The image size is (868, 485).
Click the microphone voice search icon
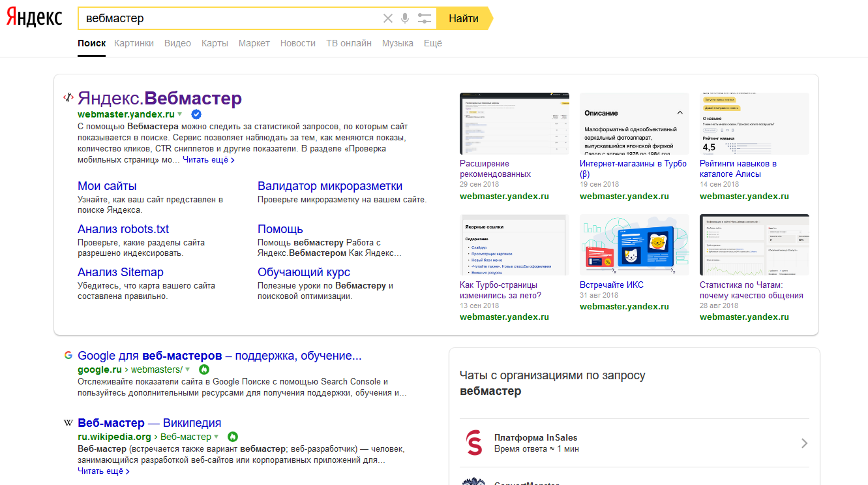point(405,18)
